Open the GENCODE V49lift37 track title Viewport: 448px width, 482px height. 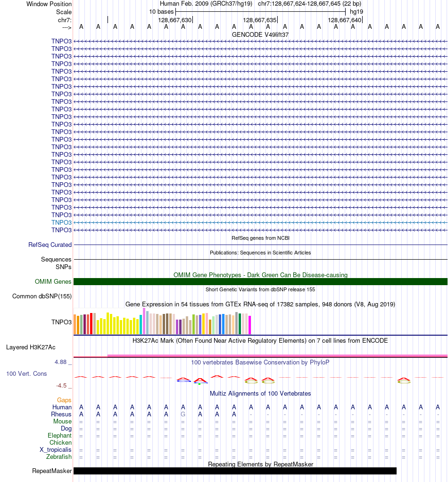pos(260,35)
